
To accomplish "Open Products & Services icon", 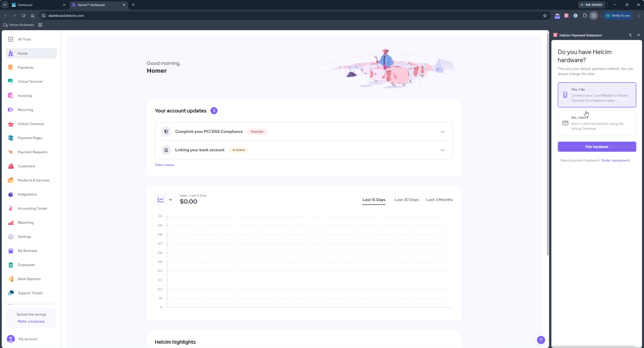I will [x=11, y=180].
